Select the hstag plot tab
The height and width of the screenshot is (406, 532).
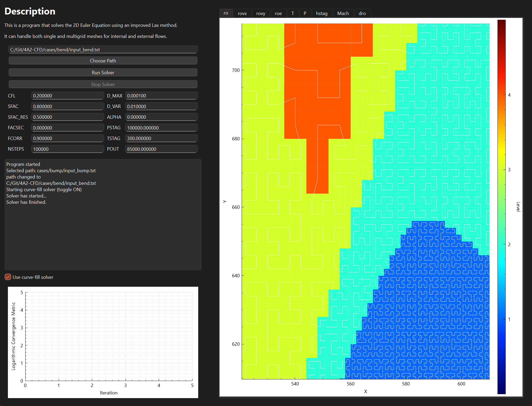point(321,13)
